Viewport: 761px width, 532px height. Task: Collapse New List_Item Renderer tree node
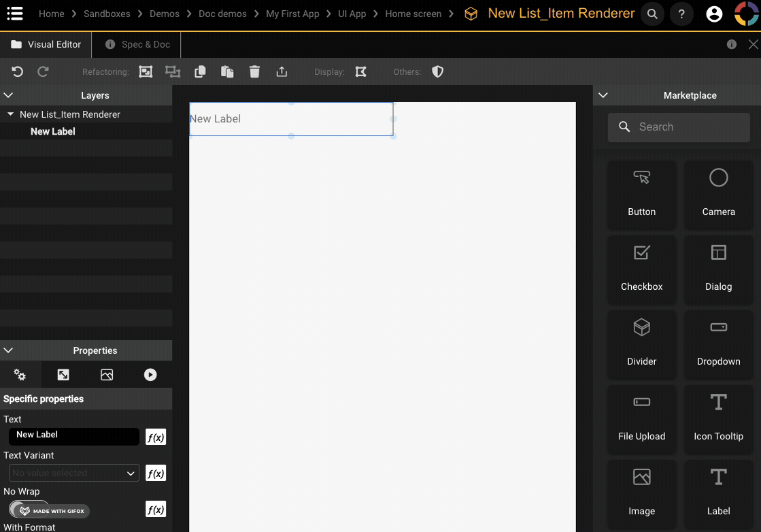[x=10, y=114]
